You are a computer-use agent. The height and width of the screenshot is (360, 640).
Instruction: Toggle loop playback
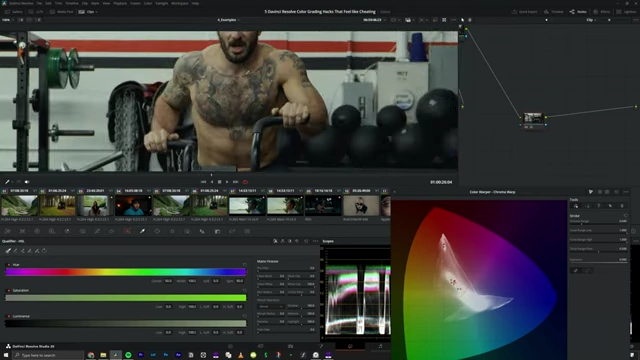pos(245,182)
